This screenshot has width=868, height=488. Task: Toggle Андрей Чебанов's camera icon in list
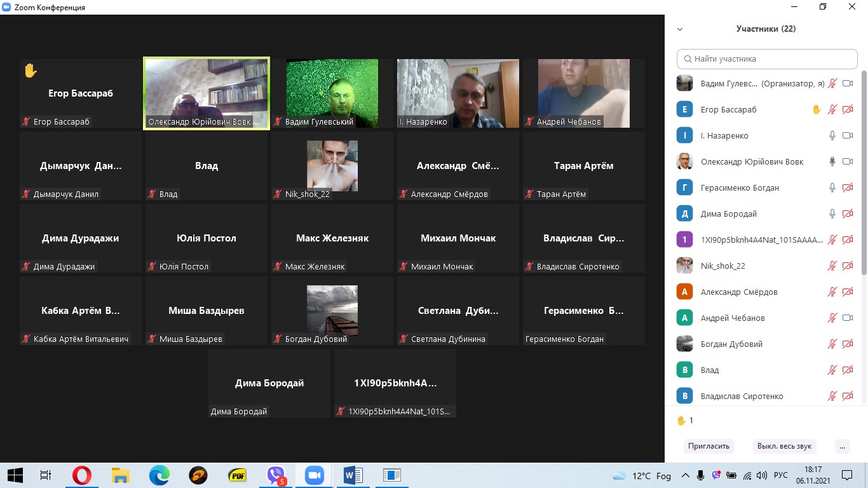tap(848, 318)
